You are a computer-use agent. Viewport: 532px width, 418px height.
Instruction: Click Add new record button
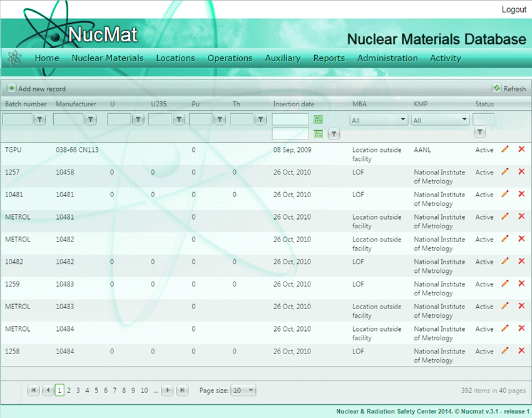(36, 89)
